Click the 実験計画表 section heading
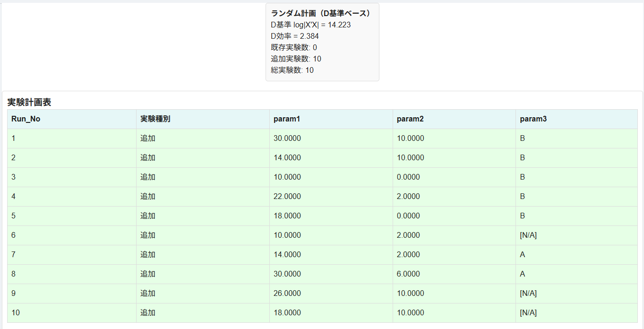 click(x=29, y=102)
